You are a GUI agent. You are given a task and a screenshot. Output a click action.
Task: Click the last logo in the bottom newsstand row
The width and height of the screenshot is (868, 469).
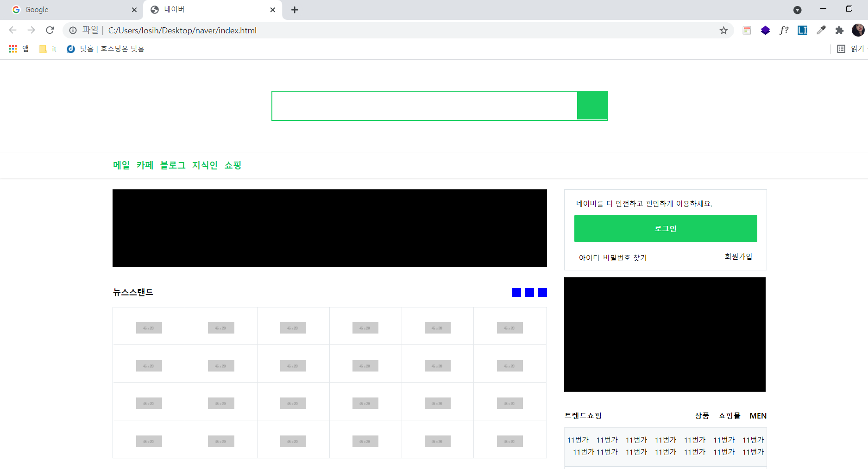tap(509, 441)
